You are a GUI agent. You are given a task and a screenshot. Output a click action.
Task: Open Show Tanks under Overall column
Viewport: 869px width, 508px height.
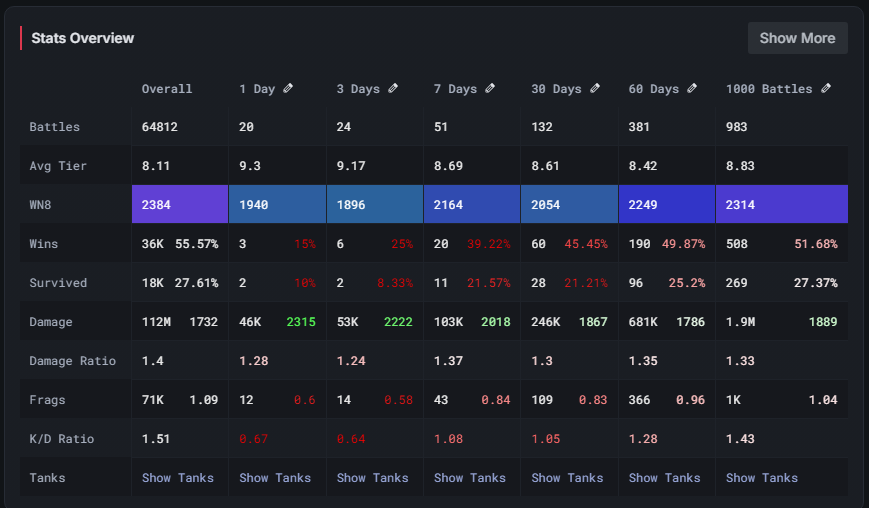click(178, 478)
